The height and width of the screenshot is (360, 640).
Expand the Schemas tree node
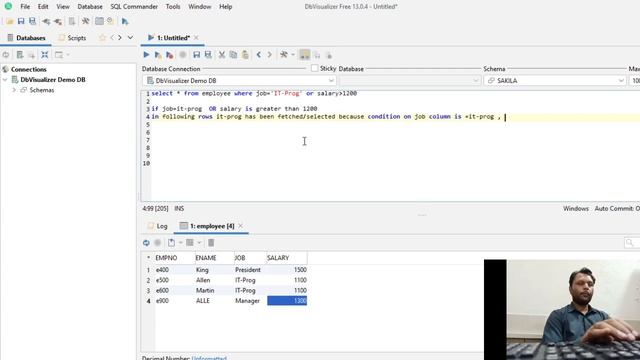tap(14, 90)
